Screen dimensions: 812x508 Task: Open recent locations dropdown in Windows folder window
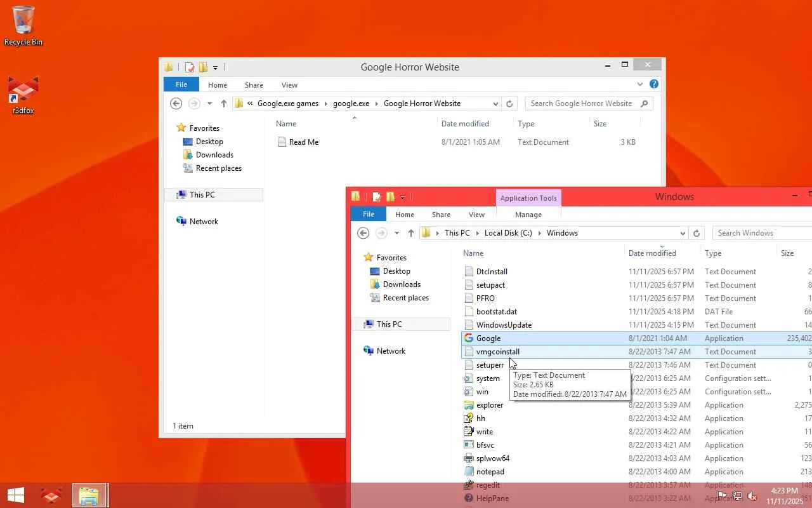tap(396, 233)
